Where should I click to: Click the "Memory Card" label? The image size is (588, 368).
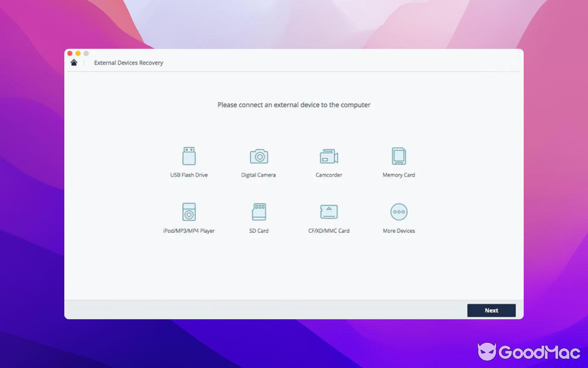coord(399,175)
